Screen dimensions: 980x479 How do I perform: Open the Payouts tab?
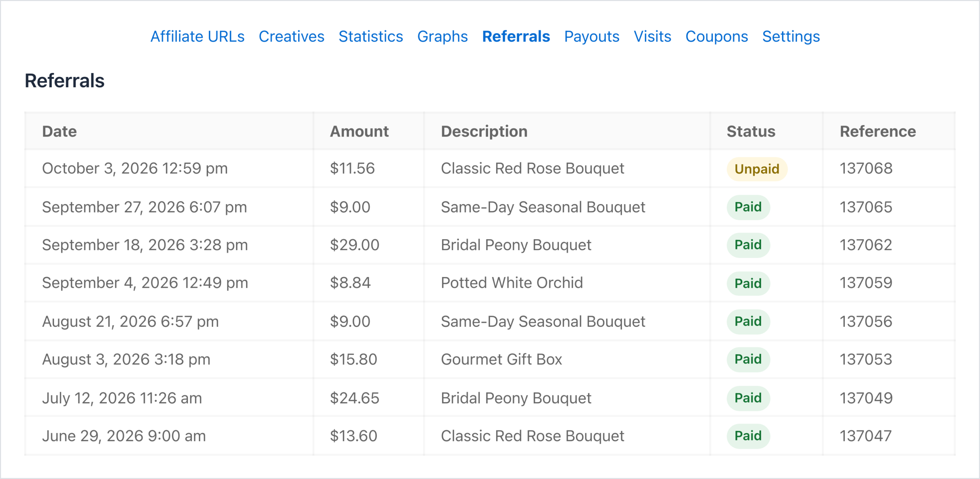pyautogui.click(x=592, y=37)
